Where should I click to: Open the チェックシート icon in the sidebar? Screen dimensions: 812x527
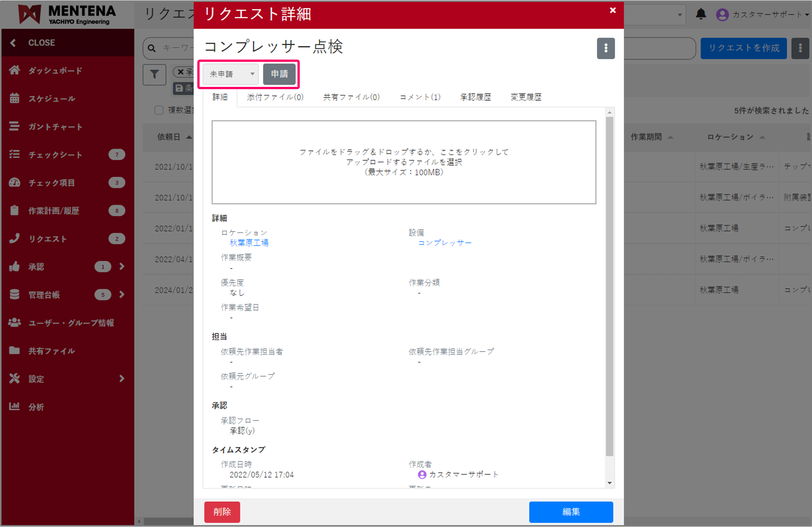[x=14, y=154]
